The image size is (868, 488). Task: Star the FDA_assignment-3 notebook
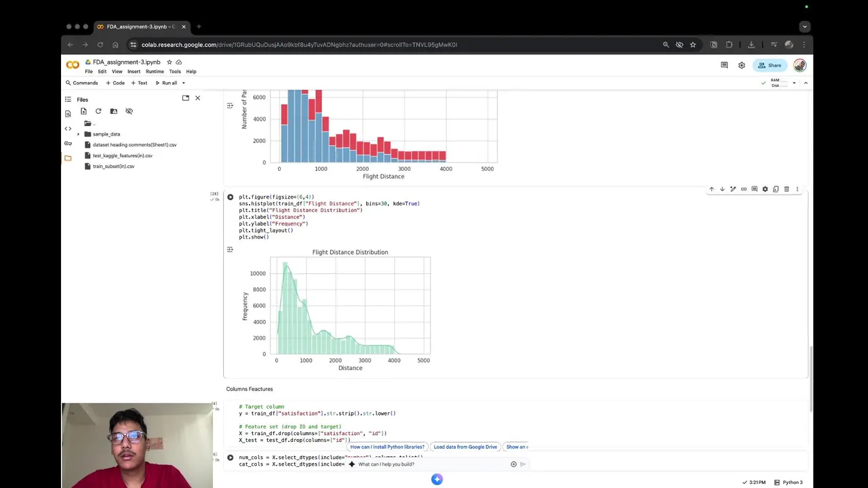[x=170, y=62]
